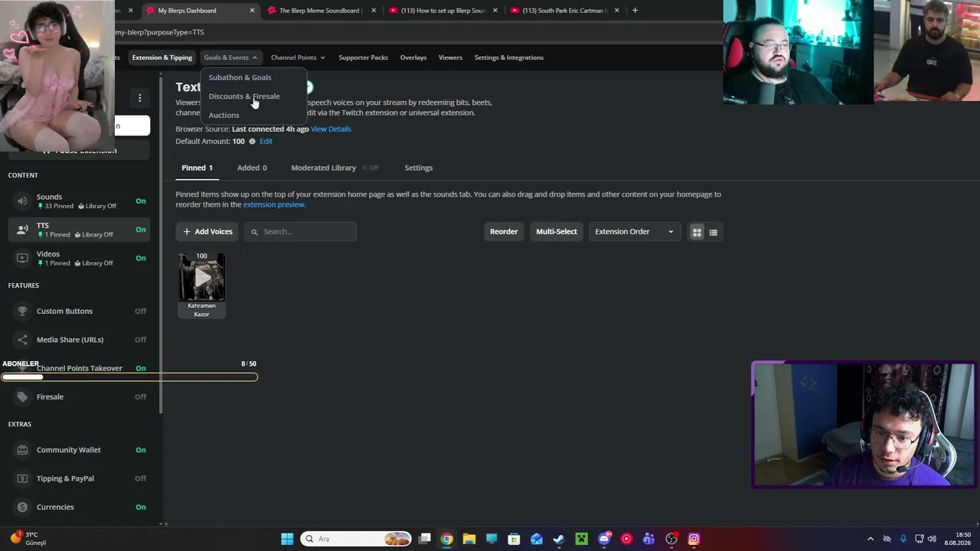Open Discord from taskbar
This screenshot has width=980, height=551.
[604, 539]
